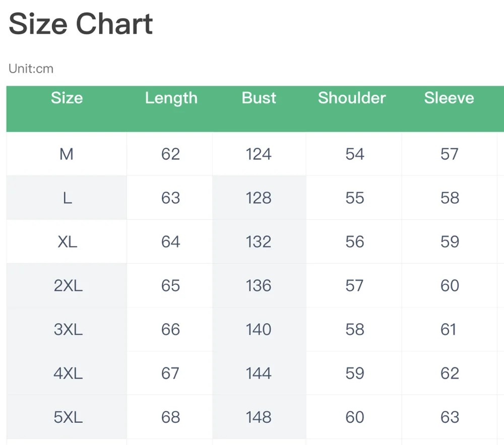Click sleeve value 61 for 3XL
The image size is (504, 445).
click(x=448, y=329)
